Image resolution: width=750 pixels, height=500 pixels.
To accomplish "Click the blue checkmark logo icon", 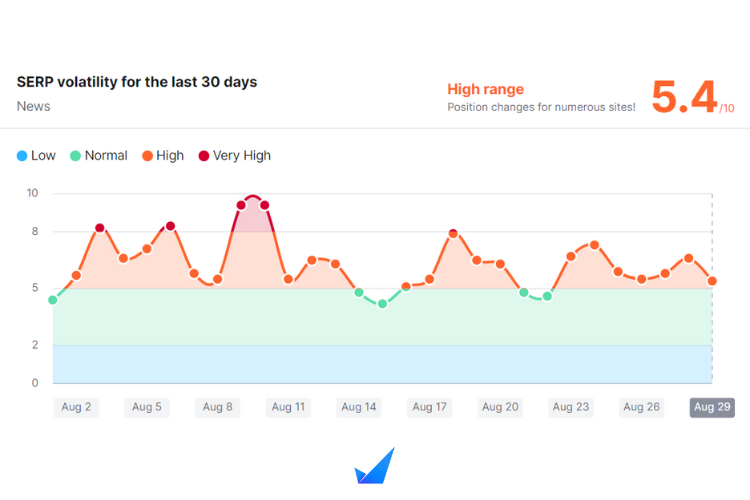I will 375,466.
